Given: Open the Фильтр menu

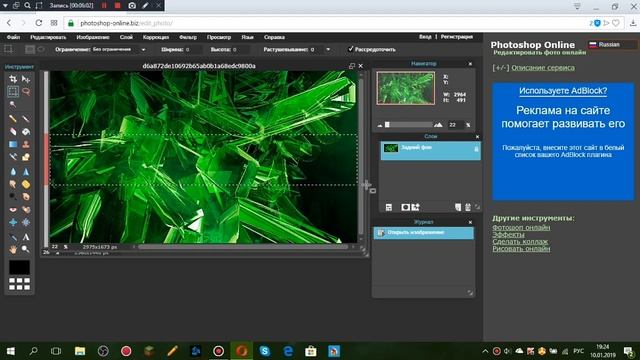Looking at the screenshot, I should pos(188,37).
